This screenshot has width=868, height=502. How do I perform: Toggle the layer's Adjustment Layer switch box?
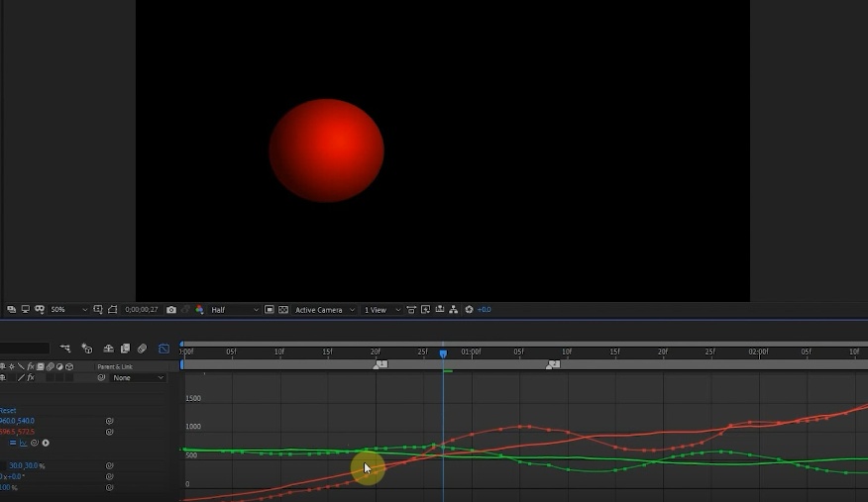[x=59, y=377]
